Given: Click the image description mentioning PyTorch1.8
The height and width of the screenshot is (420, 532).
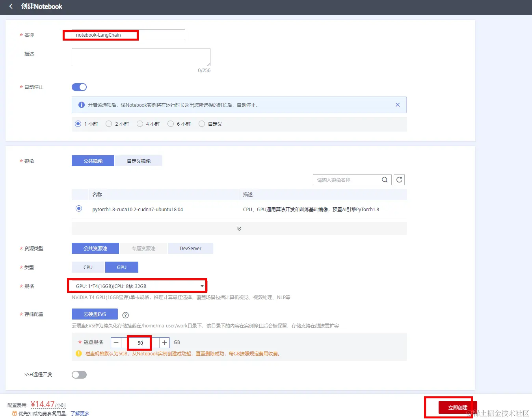Looking at the screenshot, I should point(311,209).
